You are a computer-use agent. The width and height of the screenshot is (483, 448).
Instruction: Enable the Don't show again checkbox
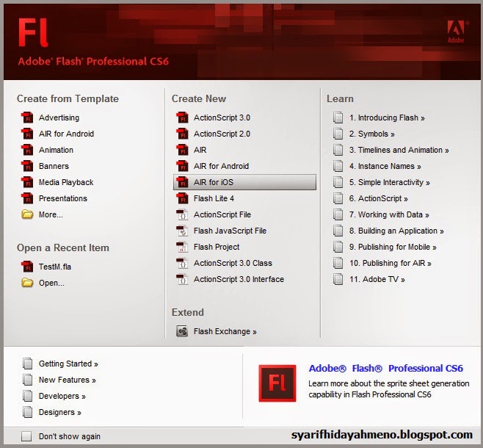coord(26,436)
